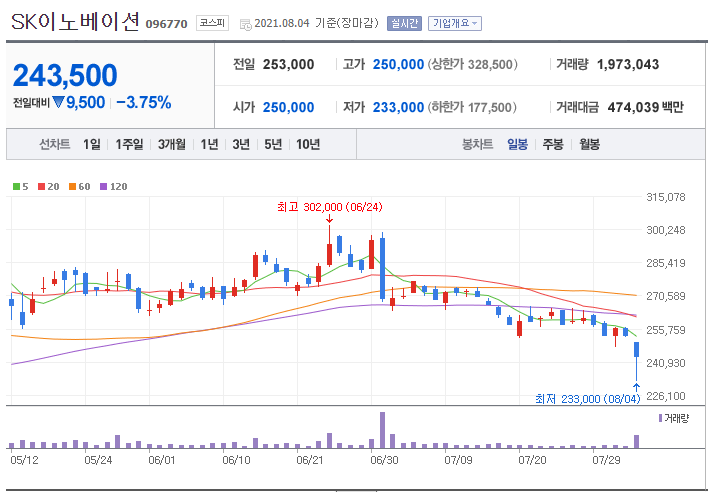Click the 상한가 328,500 text
The width and height of the screenshot is (708, 492).
tap(472, 65)
